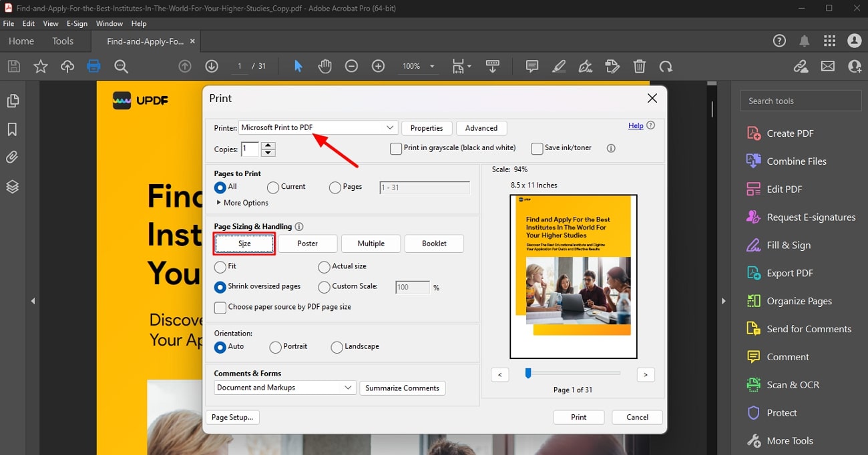Tick the Save ink/toner checkbox
The height and width of the screenshot is (455, 868).
tap(537, 148)
